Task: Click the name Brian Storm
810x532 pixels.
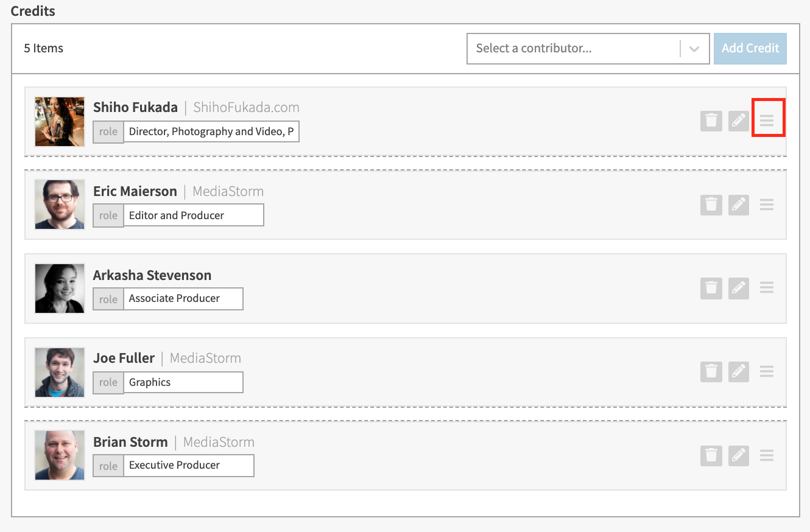Action: (130, 442)
